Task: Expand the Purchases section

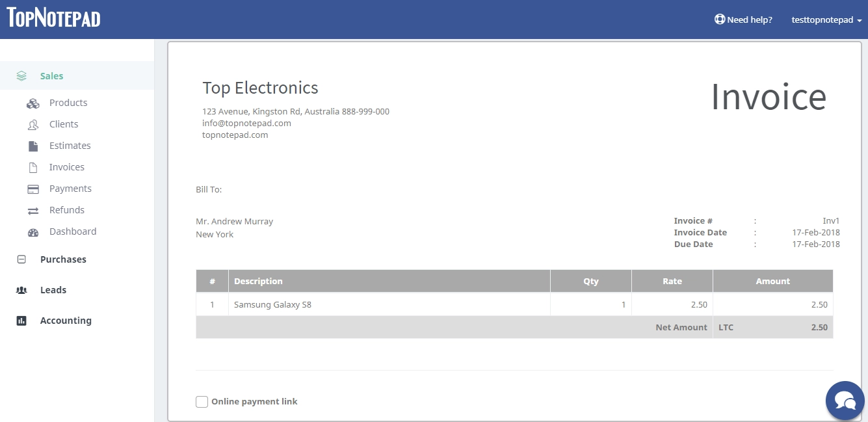Action: click(63, 259)
